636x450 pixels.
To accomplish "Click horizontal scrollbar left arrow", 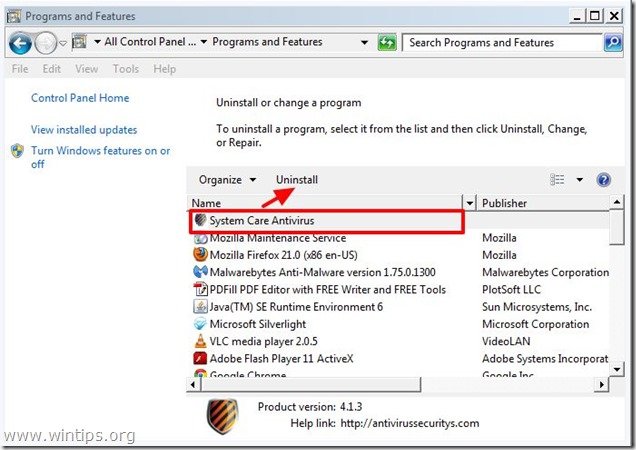I will coord(193,384).
